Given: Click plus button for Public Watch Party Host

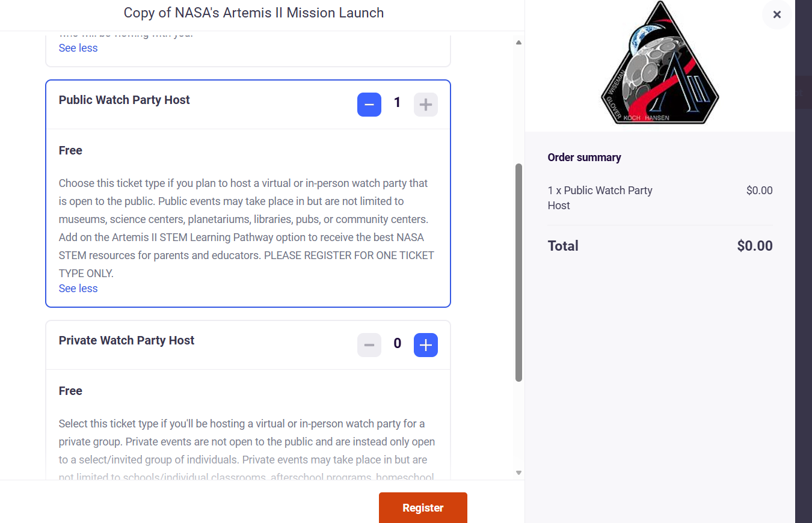Looking at the screenshot, I should 426,105.
